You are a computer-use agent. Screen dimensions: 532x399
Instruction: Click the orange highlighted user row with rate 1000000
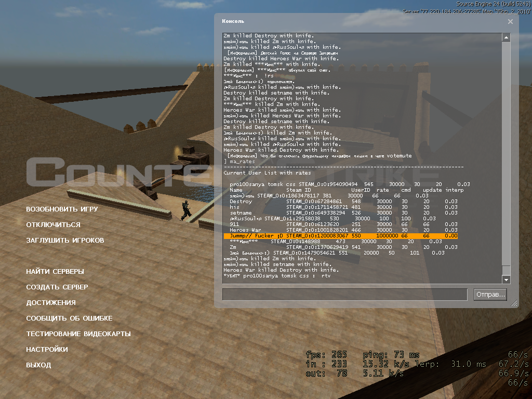341,236
